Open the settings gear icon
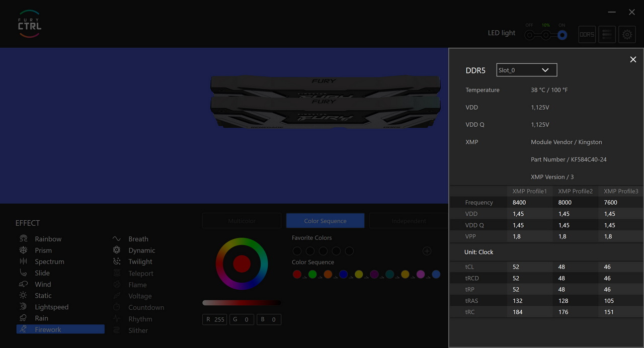This screenshot has height=348, width=644. click(x=627, y=34)
